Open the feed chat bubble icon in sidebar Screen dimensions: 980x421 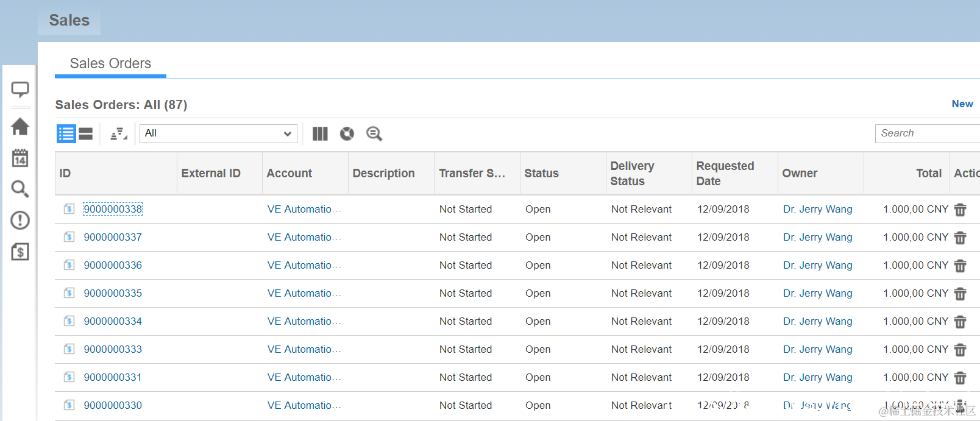click(x=20, y=90)
